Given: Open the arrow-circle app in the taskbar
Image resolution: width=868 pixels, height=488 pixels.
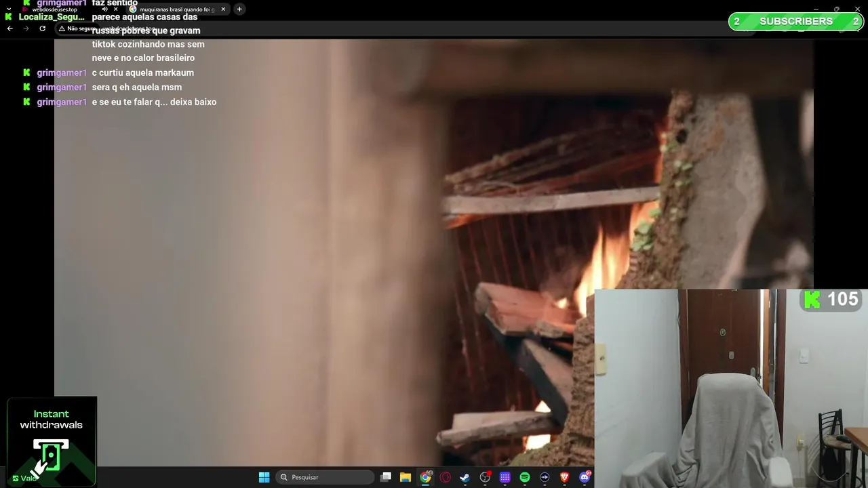Looking at the screenshot, I should click(x=545, y=477).
